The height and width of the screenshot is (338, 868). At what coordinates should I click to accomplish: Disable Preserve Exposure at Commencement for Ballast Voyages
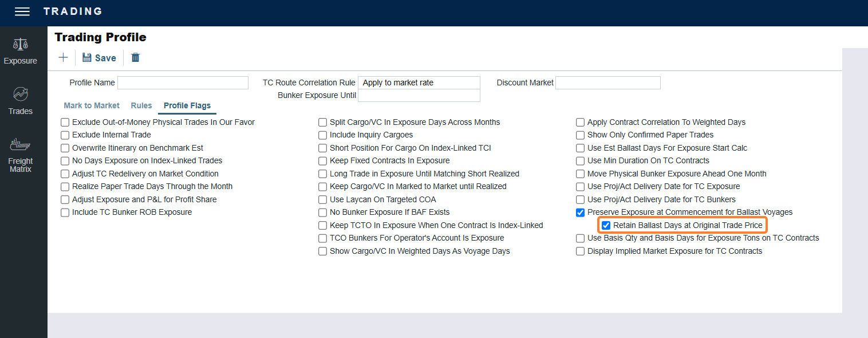click(x=581, y=213)
